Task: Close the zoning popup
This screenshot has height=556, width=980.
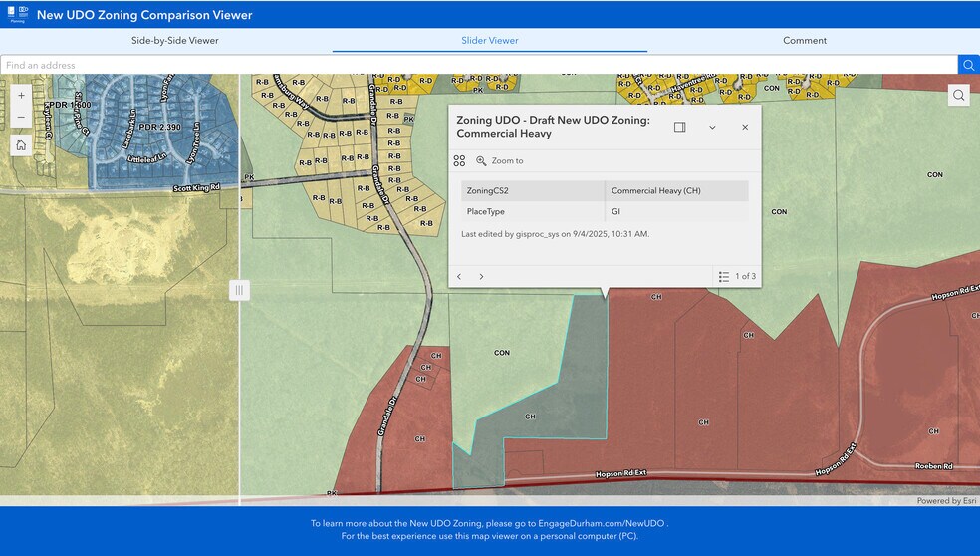Action: [745, 128]
